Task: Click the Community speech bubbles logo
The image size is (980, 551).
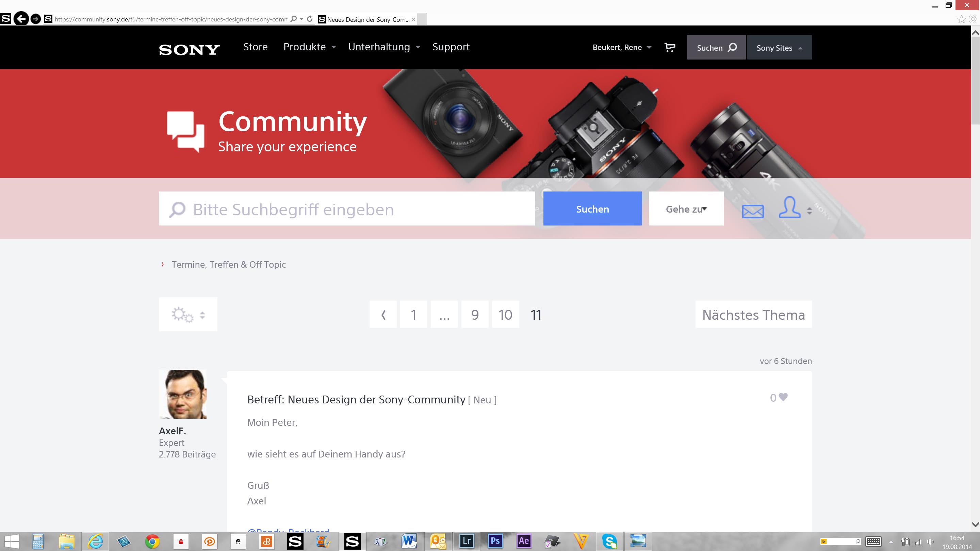Action: point(186,131)
